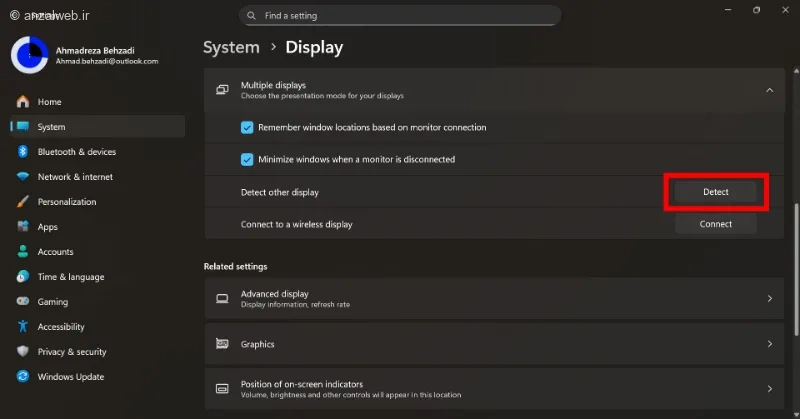Click the Accounts person icon

[22, 252]
